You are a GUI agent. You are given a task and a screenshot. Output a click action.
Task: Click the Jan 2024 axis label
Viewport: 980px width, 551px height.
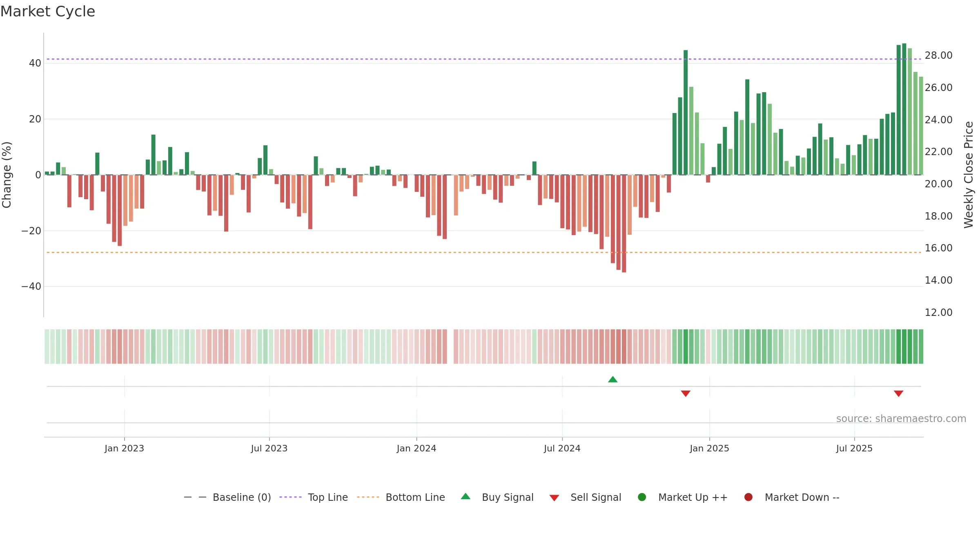(416, 448)
